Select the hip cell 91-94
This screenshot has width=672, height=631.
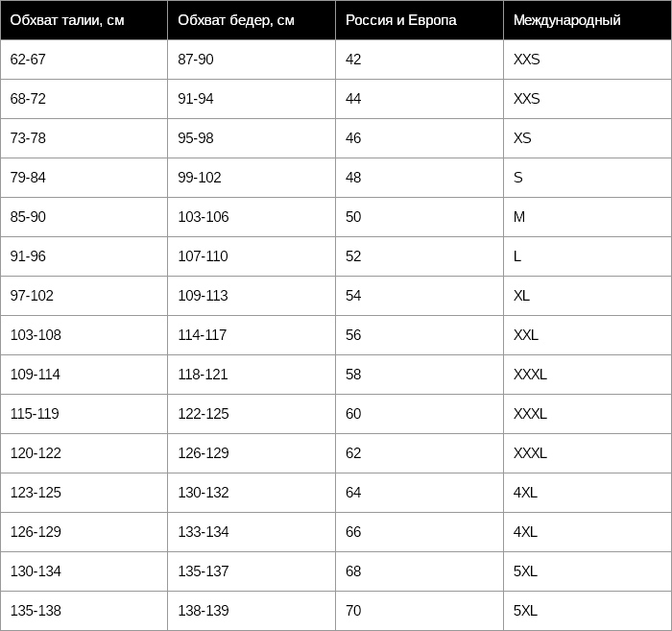[252, 99]
